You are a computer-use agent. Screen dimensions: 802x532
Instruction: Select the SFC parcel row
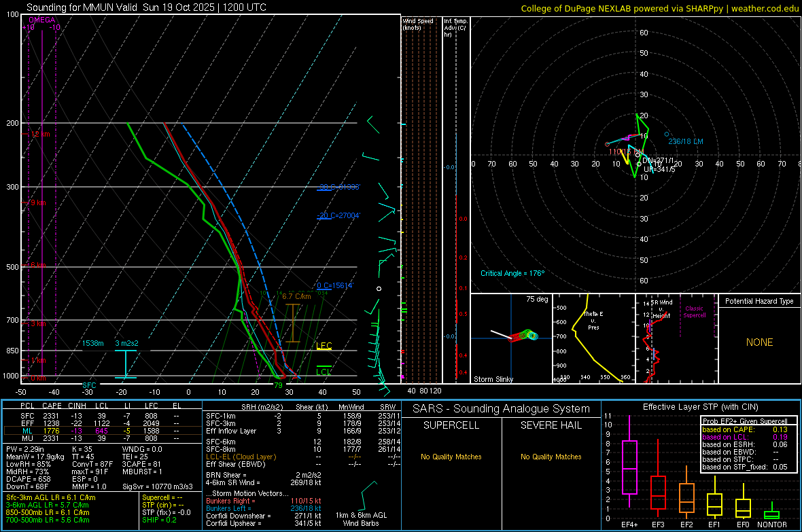pos(102,416)
